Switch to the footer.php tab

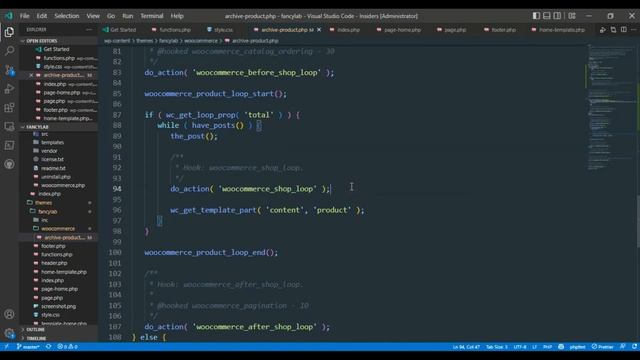pyautogui.click(x=500, y=30)
